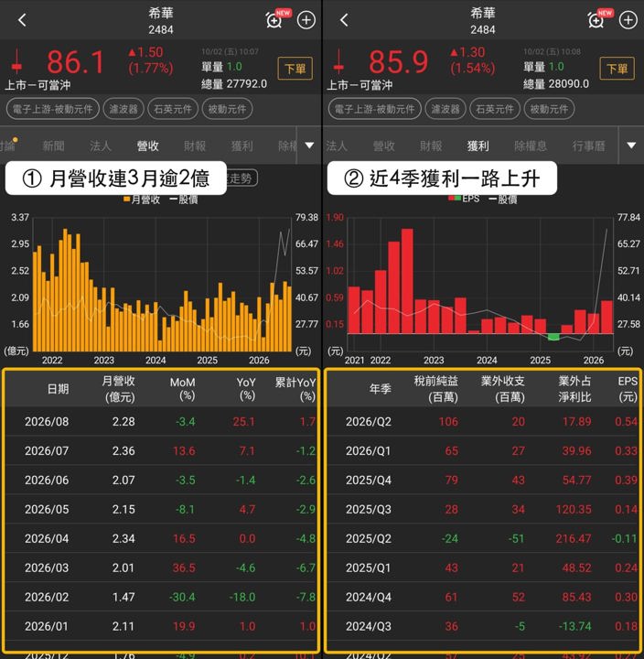Select 濾波器 tag in left panel
The image size is (644, 659).
point(123,109)
